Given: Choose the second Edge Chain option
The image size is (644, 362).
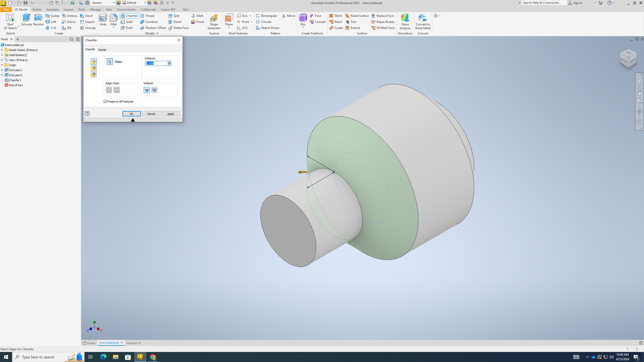Looking at the screenshot, I should point(117,90).
